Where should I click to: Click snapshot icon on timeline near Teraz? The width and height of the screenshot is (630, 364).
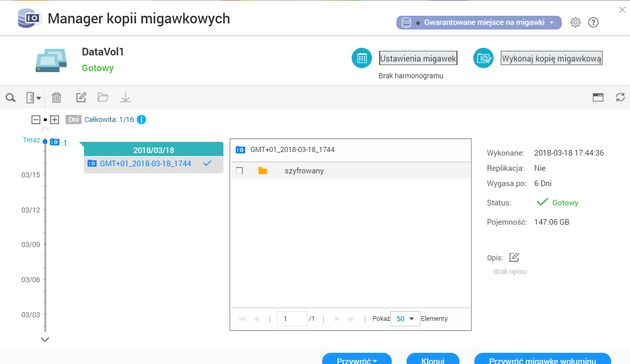(x=55, y=142)
